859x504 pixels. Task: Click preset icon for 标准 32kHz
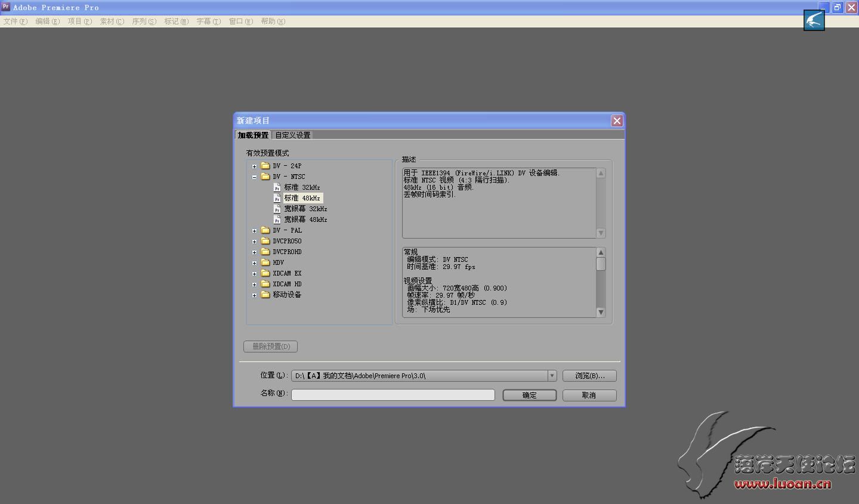[277, 187]
